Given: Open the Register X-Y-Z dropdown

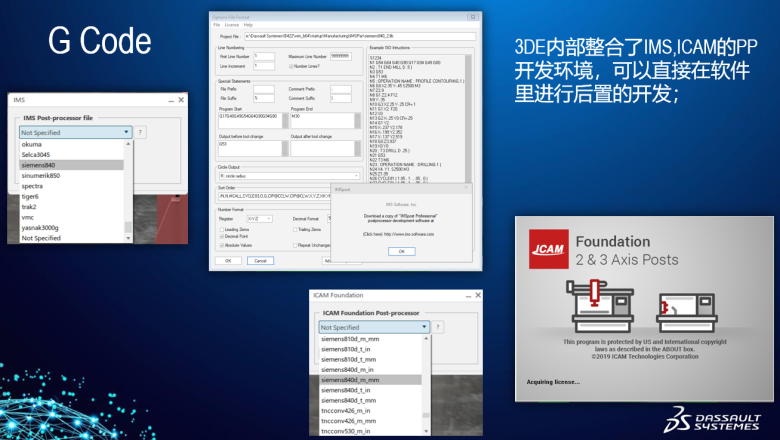Looking at the screenshot, I should (259, 219).
